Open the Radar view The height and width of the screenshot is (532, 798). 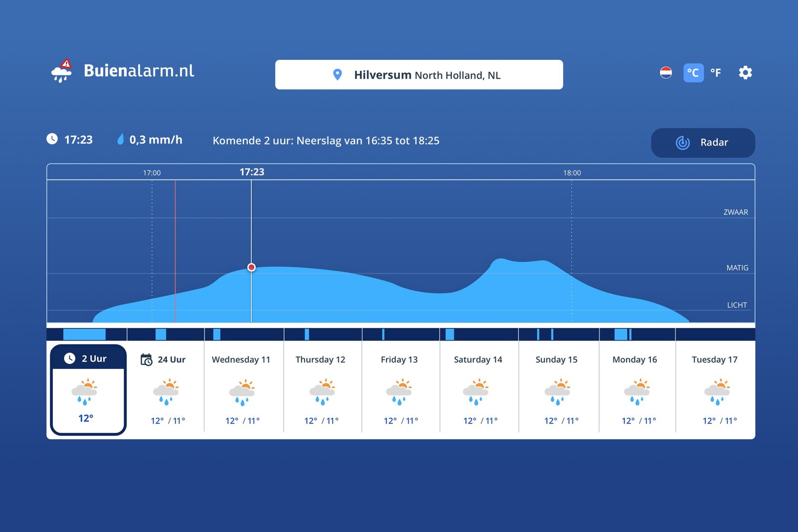[x=703, y=143]
